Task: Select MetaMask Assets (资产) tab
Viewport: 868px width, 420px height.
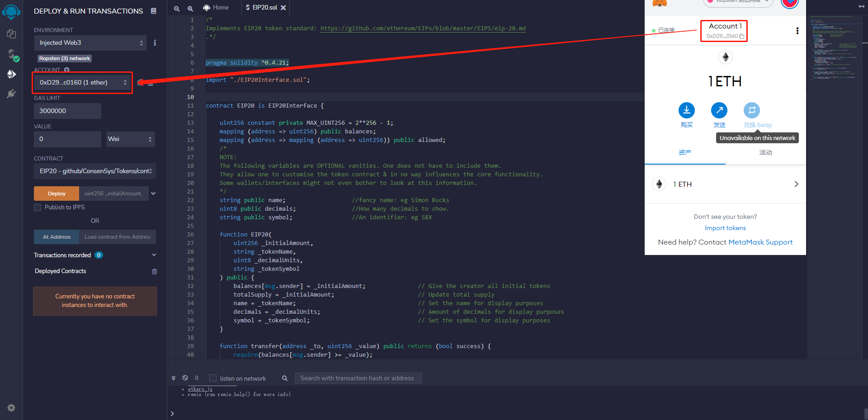Action: tap(685, 152)
